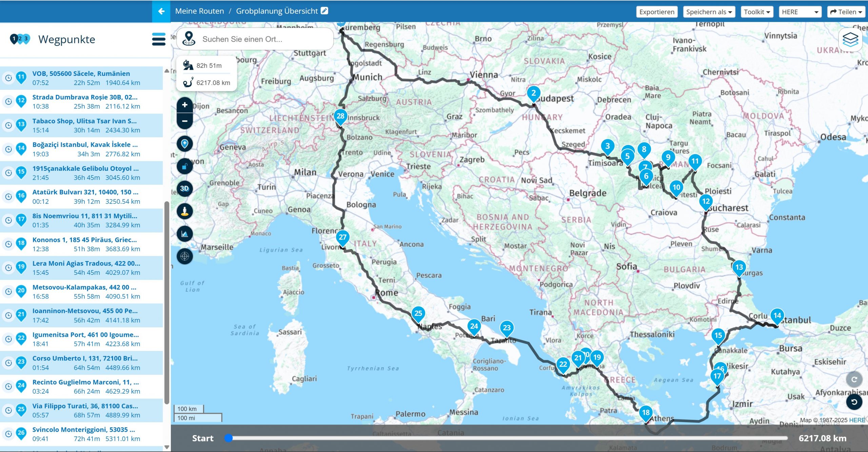Edit the route name pencil icon
868x452 pixels.
click(x=324, y=11)
